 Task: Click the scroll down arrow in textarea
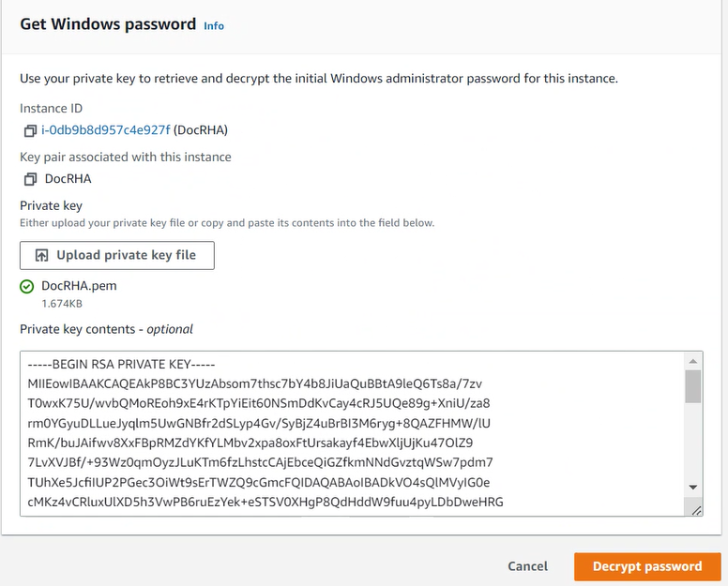[x=693, y=488]
